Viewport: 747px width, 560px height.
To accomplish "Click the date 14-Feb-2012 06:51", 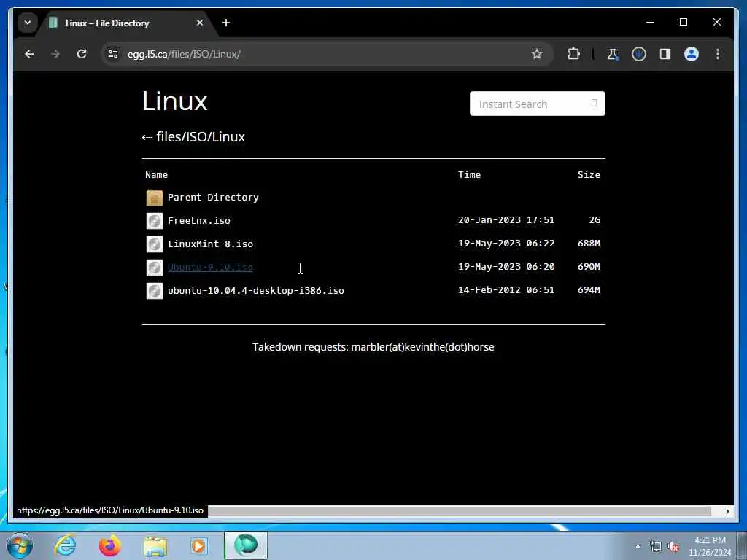I will tap(506, 290).
